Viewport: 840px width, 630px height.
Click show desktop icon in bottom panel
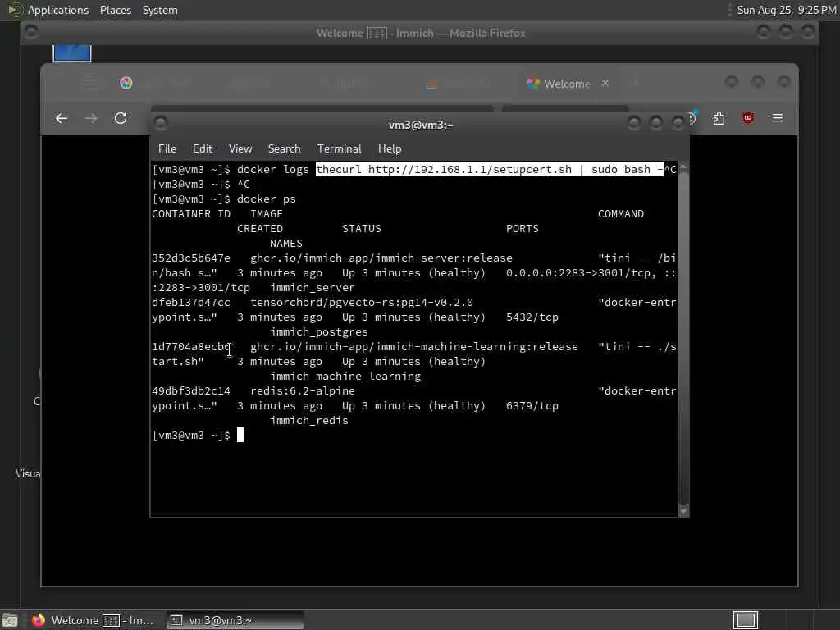tap(10, 620)
